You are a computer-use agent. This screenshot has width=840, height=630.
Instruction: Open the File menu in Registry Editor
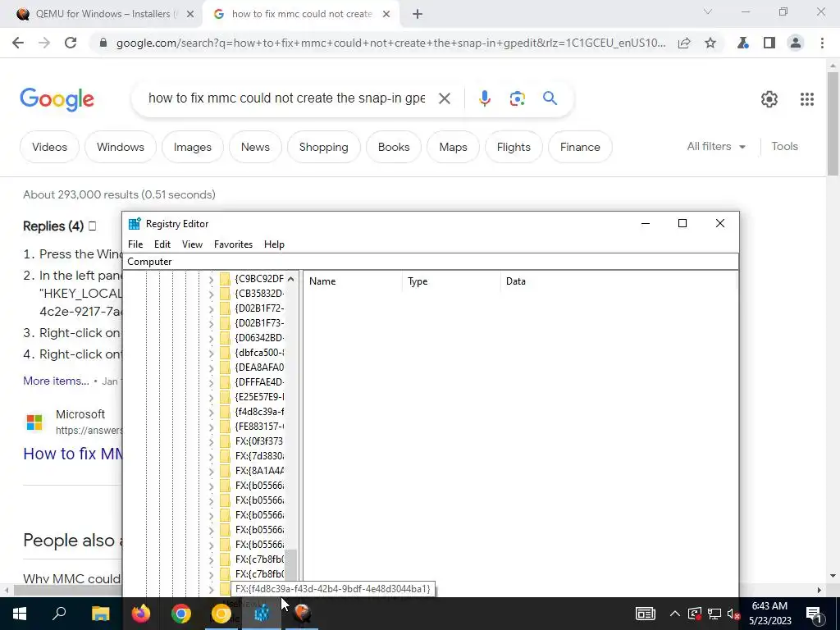point(135,244)
